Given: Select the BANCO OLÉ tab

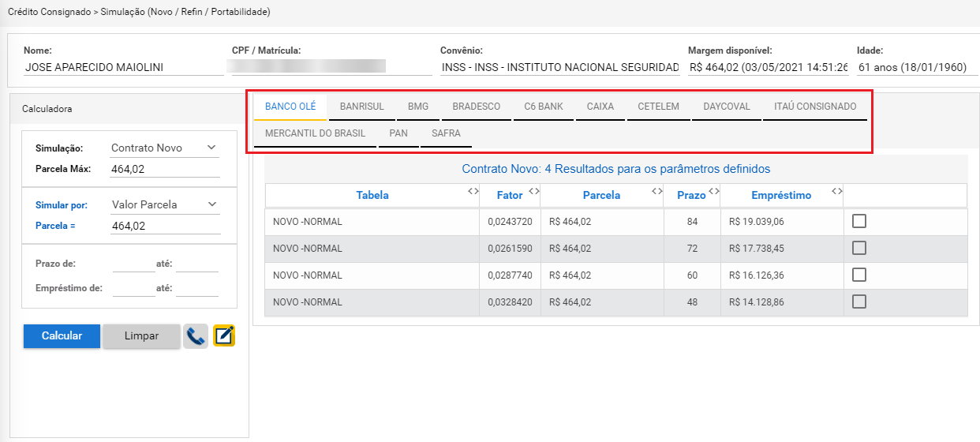Looking at the screenshot, I should (x=290, y=107).
